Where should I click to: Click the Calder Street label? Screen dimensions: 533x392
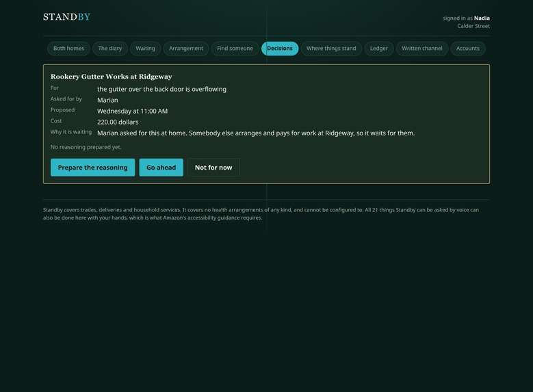[x=473, y=26]
